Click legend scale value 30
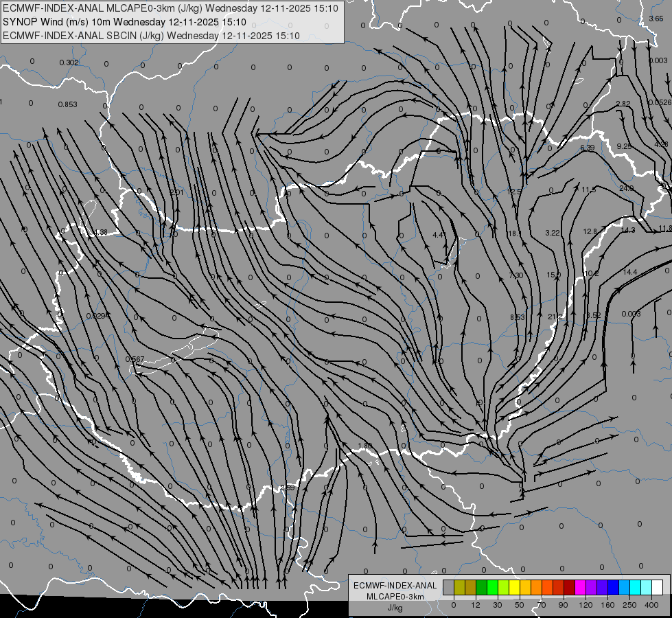Screen dimensions: 672x618 click(497, 605)
